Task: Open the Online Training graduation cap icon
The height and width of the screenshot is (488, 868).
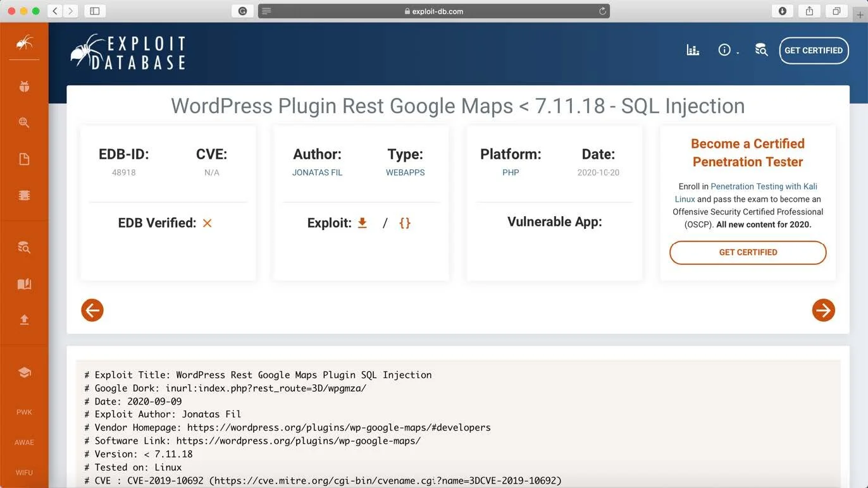Action: [x=24, y=372]
